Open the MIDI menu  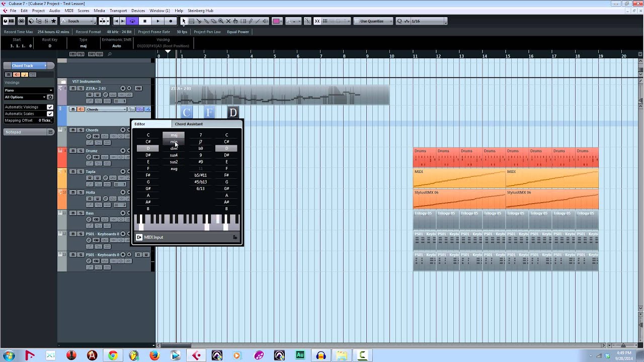(69, 11)
